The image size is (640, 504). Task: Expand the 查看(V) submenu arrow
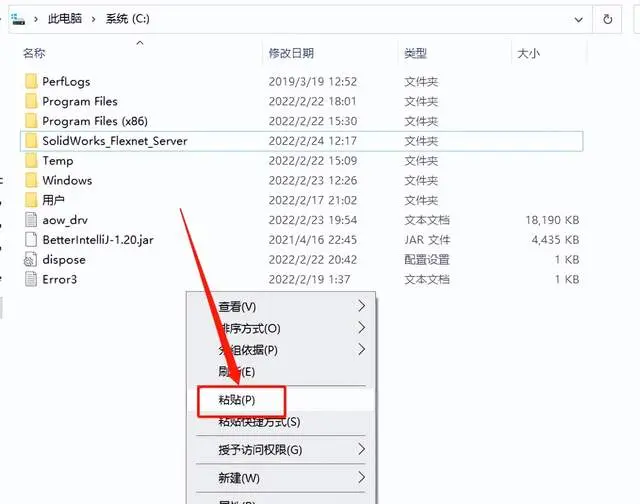click(x=361, y=306)
